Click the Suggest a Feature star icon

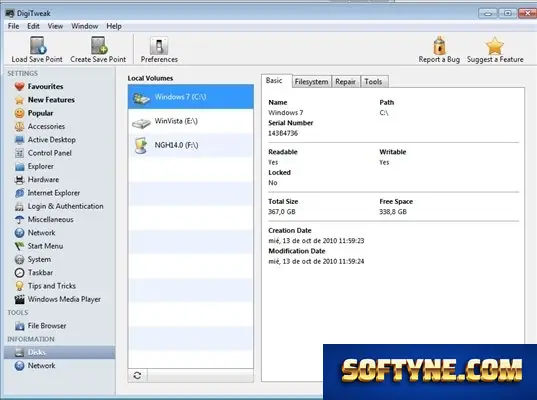[495, 46]
